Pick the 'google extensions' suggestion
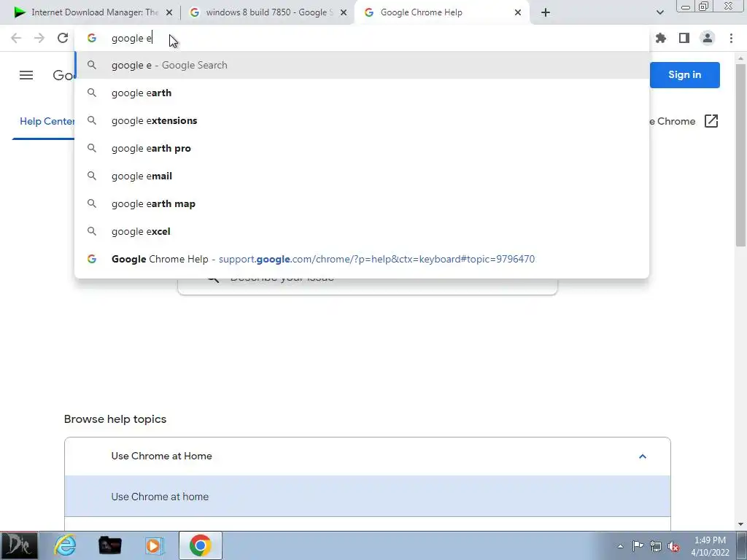The image size is (747, 560). (x=362, y=120)
